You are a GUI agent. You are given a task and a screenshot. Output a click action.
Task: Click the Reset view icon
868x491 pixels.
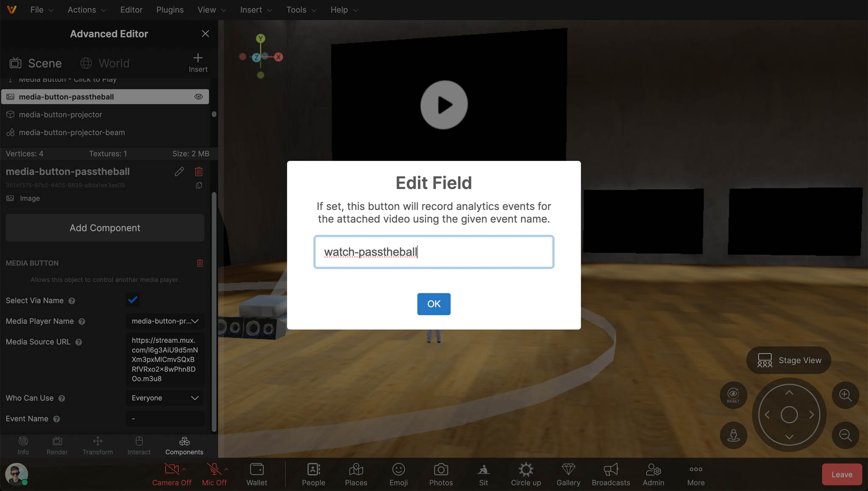[x=733, y=395]
